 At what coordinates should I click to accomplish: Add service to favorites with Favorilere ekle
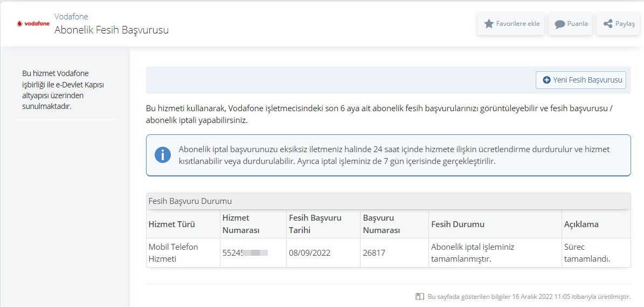pyautogui.click(x=512, y=24)
